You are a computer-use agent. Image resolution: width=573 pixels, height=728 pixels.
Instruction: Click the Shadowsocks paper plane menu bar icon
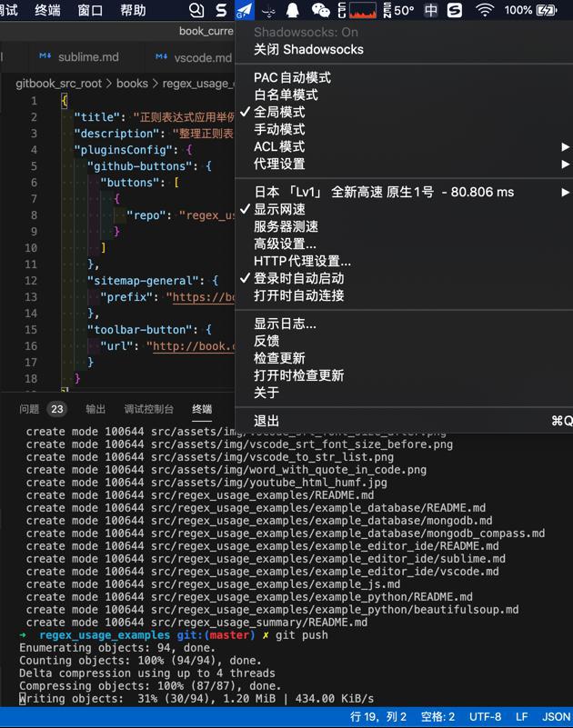245,10
